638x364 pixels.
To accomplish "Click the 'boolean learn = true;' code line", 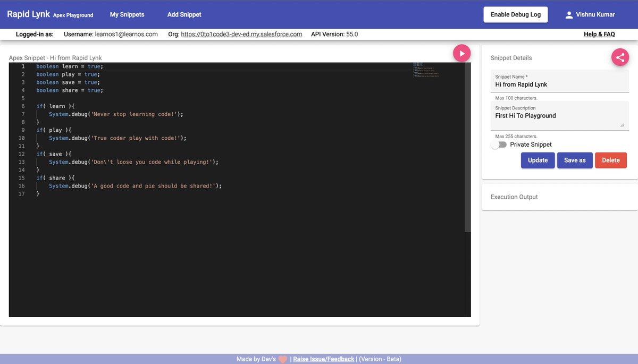I will pos(70,66).
